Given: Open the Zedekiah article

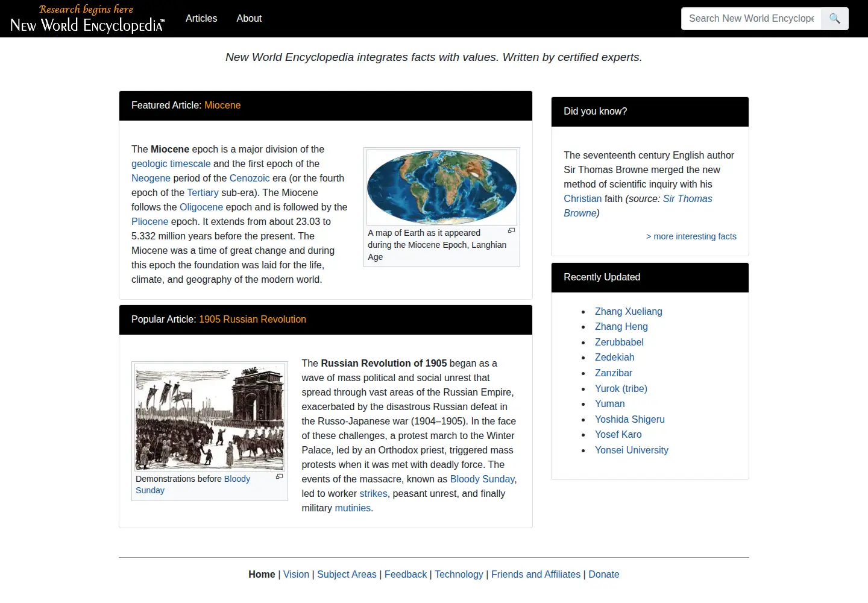Looking at the screenshot, I should click(615, 358).
